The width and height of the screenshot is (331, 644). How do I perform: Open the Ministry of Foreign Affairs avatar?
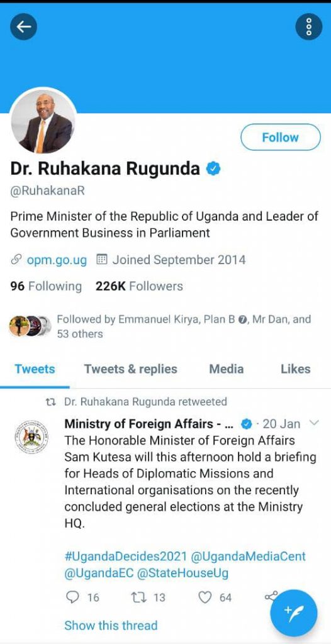coord(31,437)
